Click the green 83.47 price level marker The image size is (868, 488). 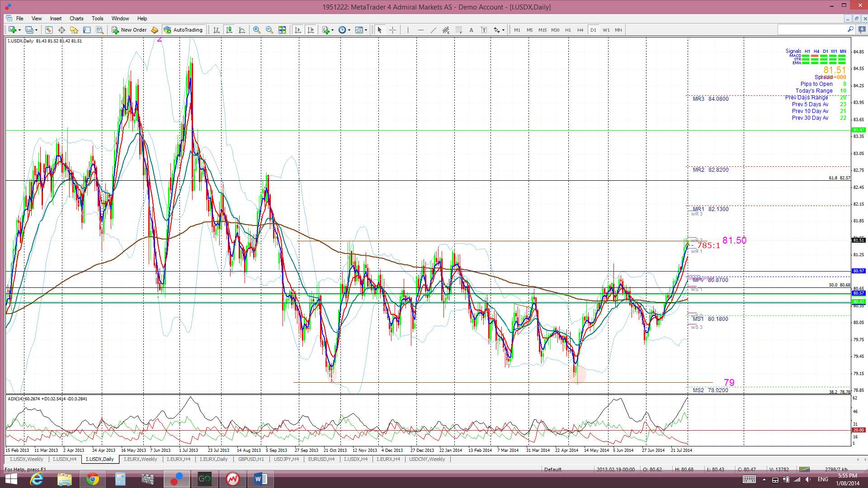click(858, 130)
